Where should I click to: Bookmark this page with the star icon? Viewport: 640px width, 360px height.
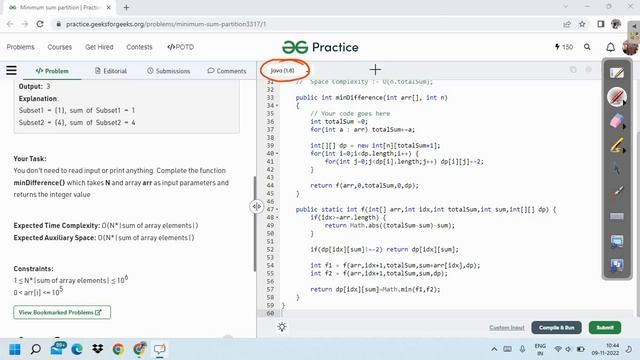(582, 24)
